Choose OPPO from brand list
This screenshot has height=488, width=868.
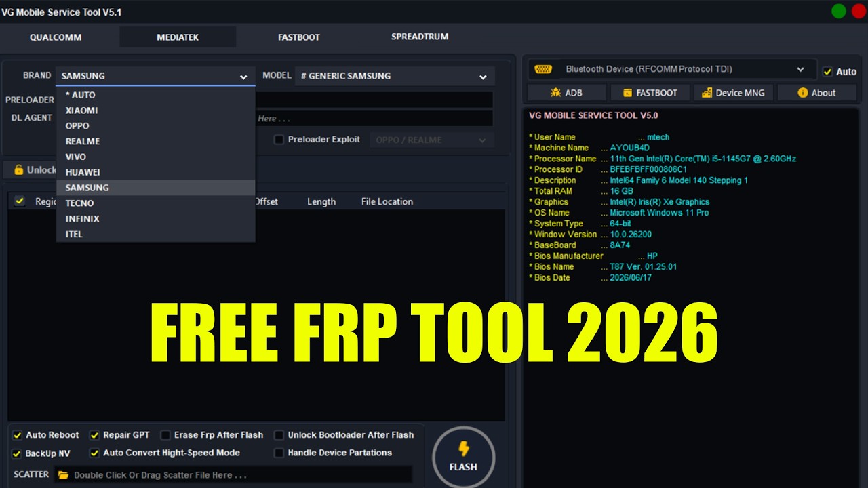(x=155, y=126)
